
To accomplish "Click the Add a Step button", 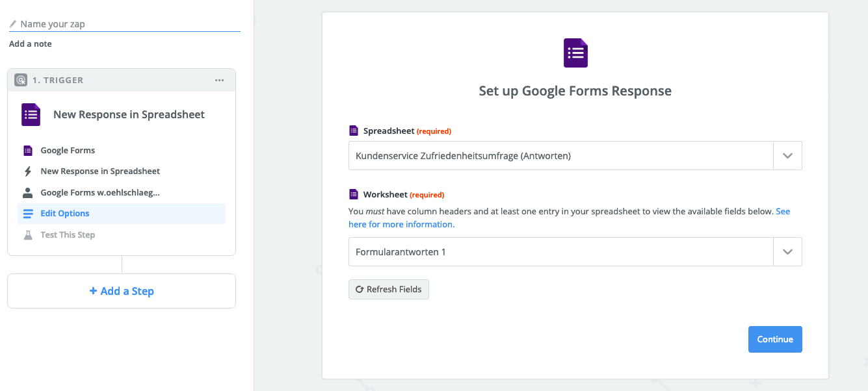I will (x=121, y=290).
